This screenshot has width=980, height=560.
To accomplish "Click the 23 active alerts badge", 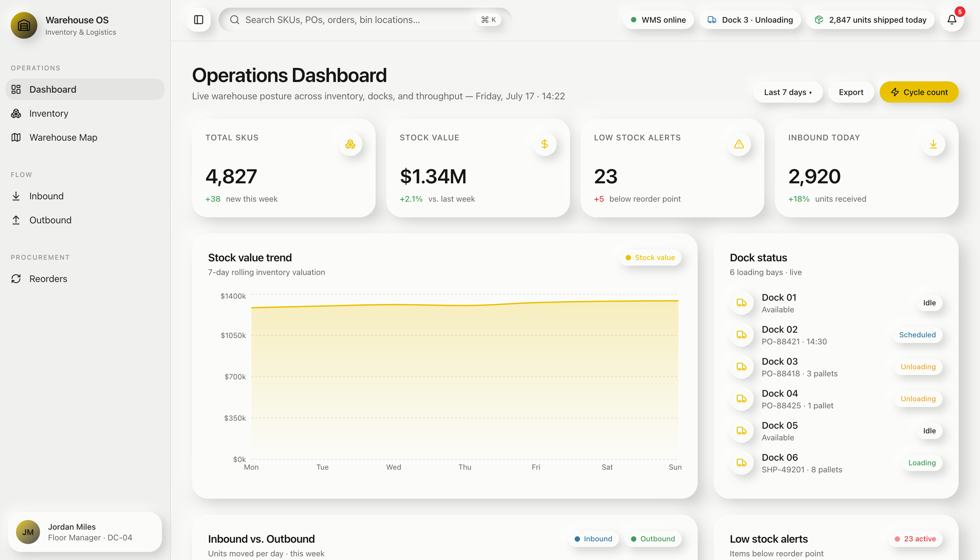I will tap(915, 539).
